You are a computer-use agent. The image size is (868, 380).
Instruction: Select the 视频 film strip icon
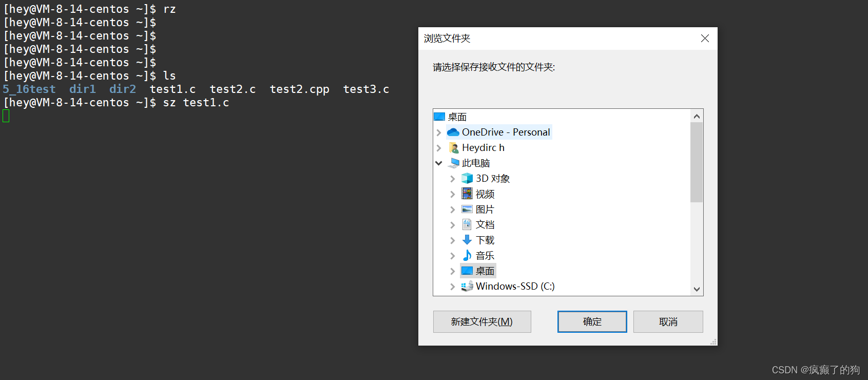coord(467,194)
